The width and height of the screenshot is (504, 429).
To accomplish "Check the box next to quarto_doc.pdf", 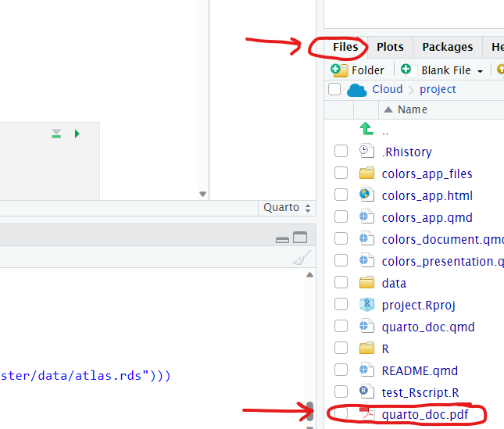I will point(341,414).
